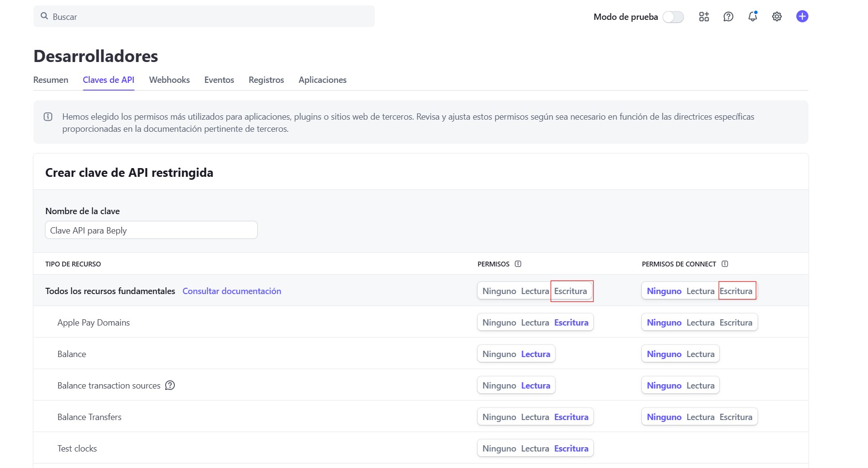Viewport: 868px width, 468px height.
Task: Set Balance permisos to Lectura
Action: 536,354
